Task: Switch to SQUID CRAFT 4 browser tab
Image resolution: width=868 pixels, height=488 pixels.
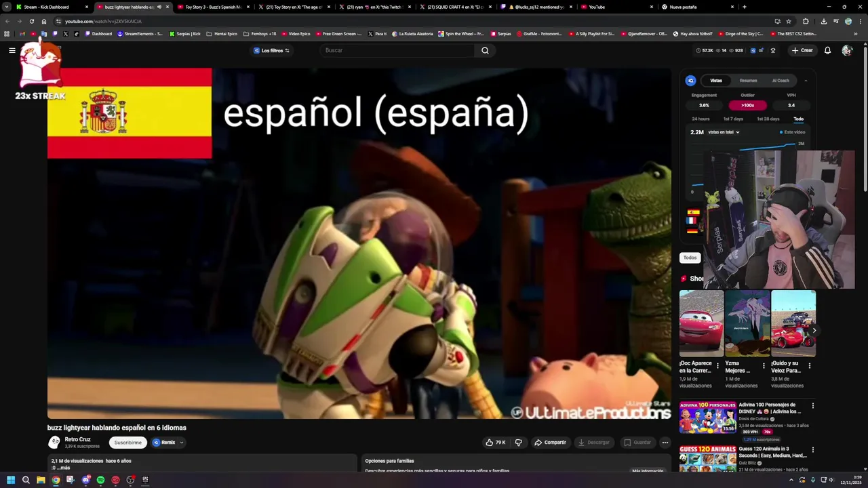Action: 455,7
